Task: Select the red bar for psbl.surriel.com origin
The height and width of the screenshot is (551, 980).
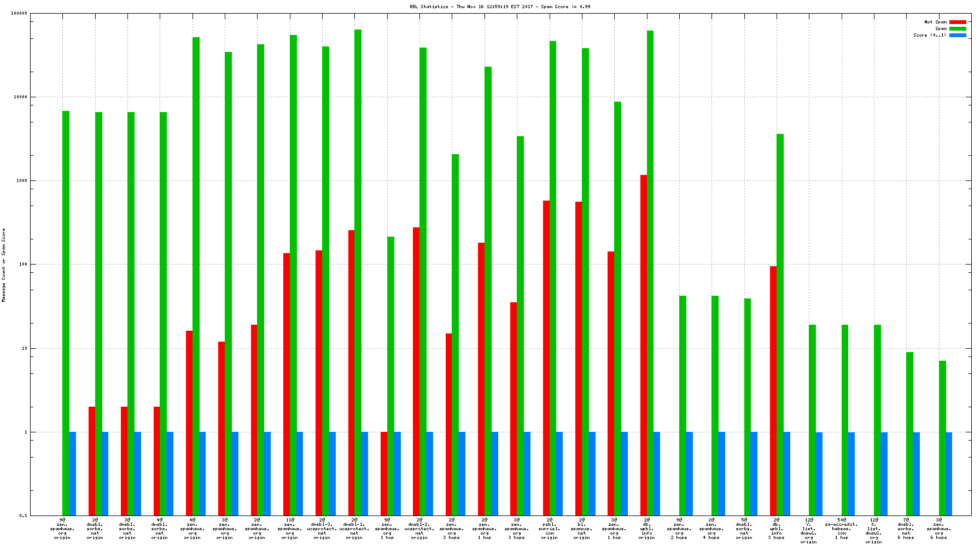Action: [546, 358]
